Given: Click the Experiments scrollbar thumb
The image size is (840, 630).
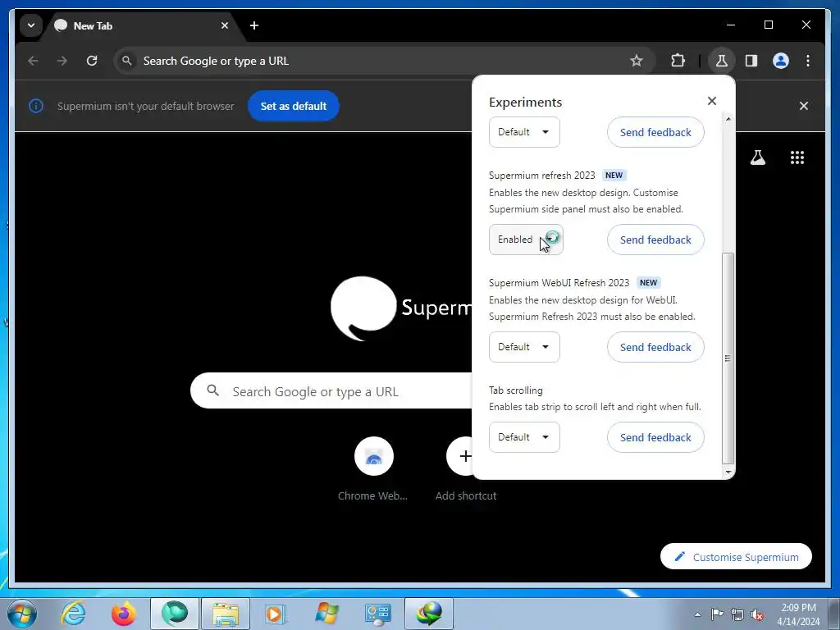Looking at the screenshot, I should (728, 358).
